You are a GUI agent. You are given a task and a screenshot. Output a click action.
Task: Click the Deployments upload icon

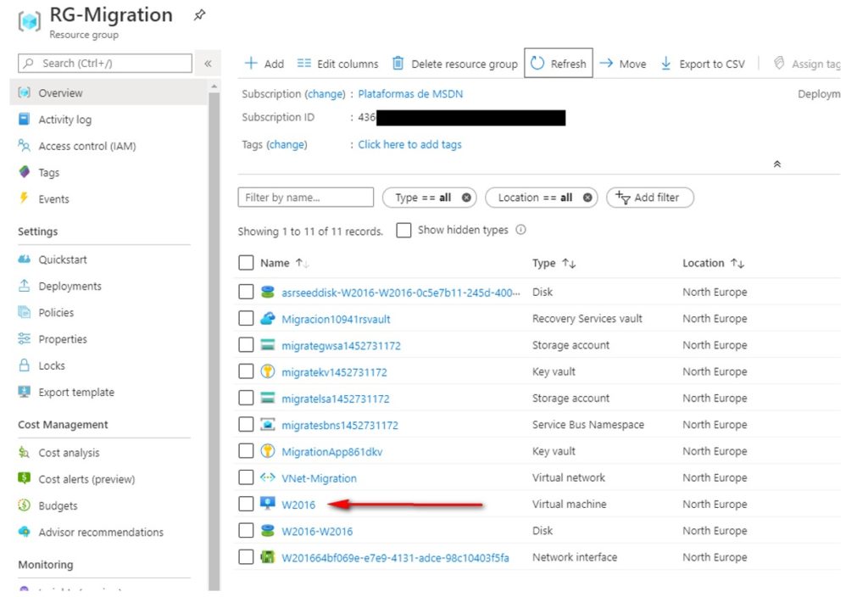click(25, 286)
